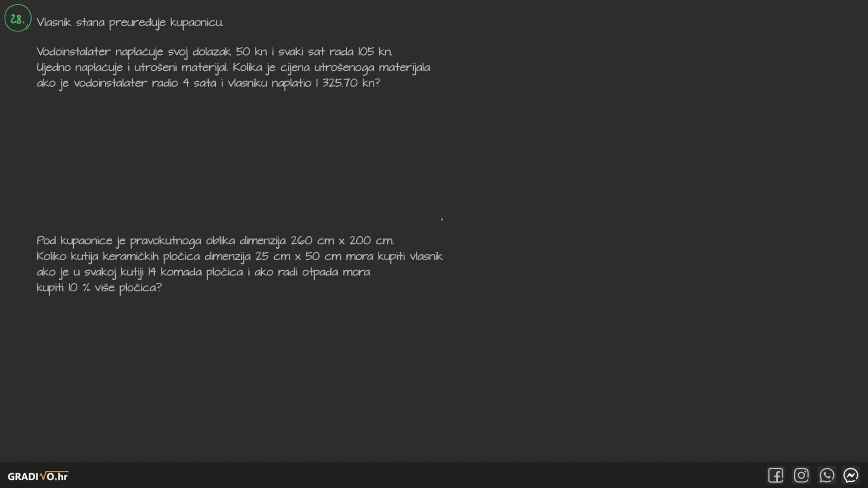Click the word 'Vodoinstalater' starting the first problem
This screenshot has height=488, width=868.
pyautogui.click(x=73, y=52)
